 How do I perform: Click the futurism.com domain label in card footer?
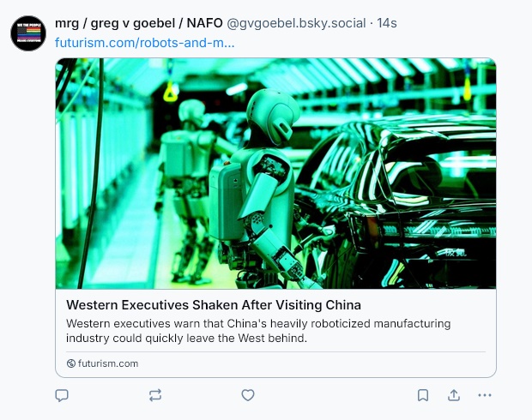coord(108,363)
